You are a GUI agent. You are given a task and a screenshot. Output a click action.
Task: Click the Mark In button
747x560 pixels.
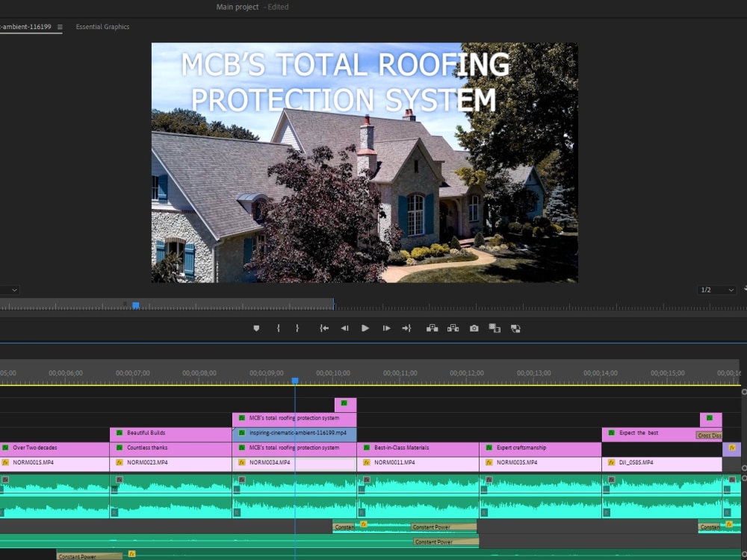(x=278, y=328)
